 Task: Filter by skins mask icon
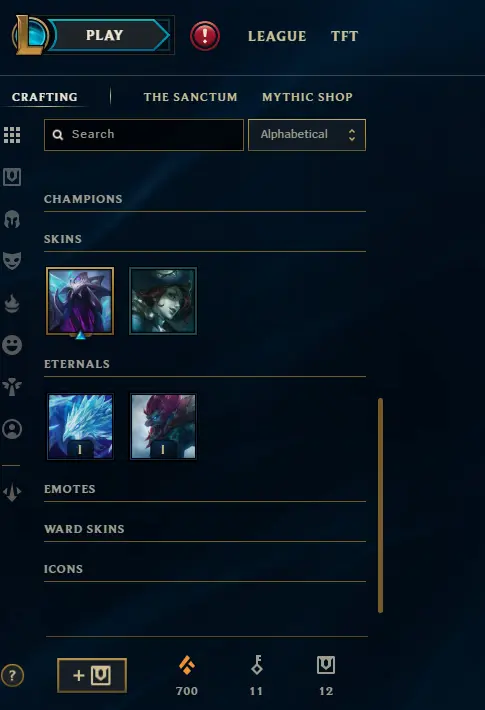12,261
